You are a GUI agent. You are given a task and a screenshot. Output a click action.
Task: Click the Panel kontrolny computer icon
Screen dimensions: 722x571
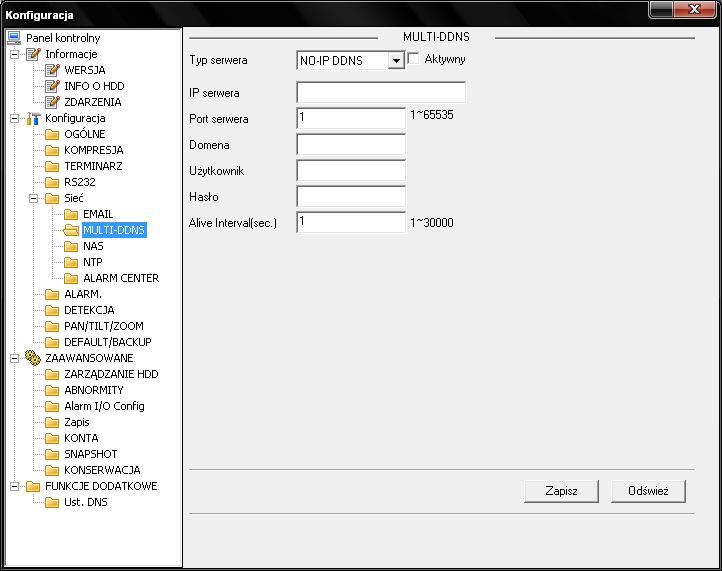(x=14, y=38)
